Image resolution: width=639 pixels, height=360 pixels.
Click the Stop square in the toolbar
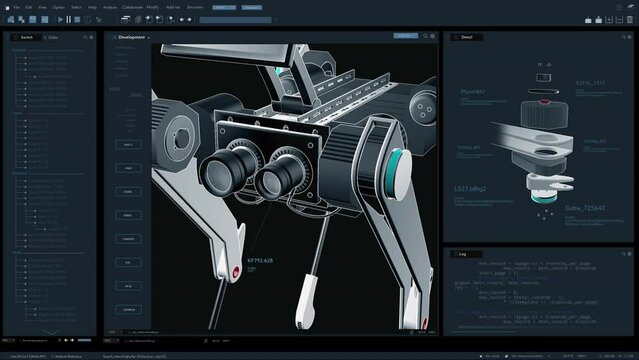tap(77, 19)
